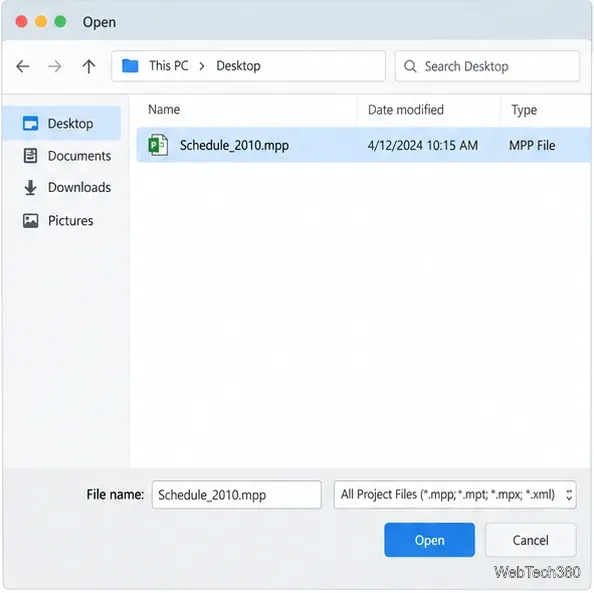Click the Downloads arrow icon in sidebar
This screenshot has height=593, width=594.
click(30, 188)
